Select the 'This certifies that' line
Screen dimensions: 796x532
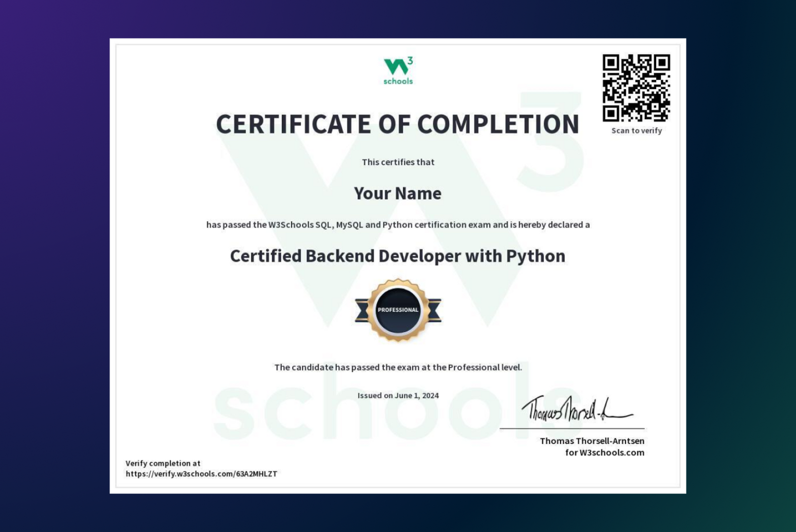(398, 162)
